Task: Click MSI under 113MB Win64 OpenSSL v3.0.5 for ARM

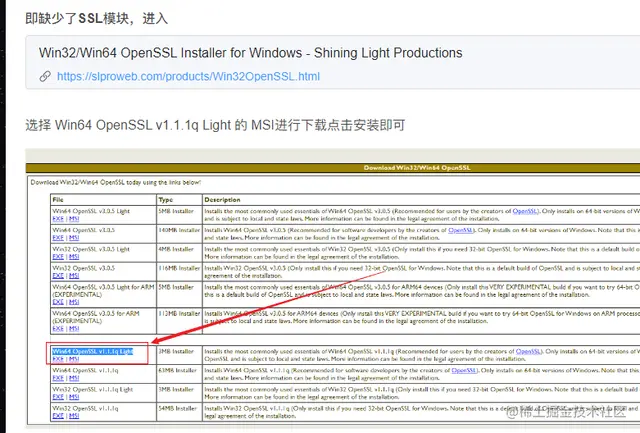Action: point(74,329)
